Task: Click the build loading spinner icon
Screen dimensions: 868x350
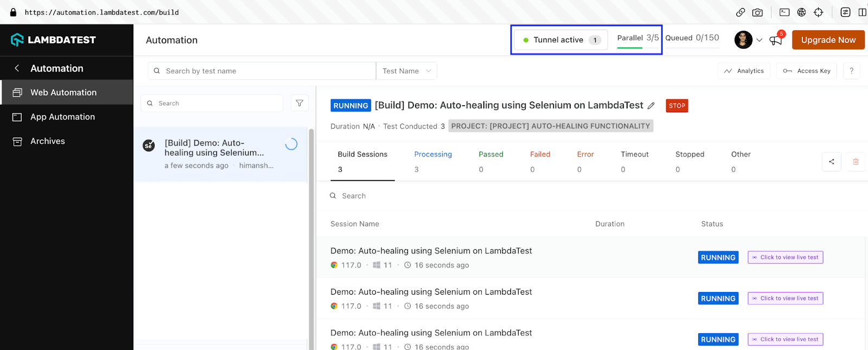Action: (291, 144)
